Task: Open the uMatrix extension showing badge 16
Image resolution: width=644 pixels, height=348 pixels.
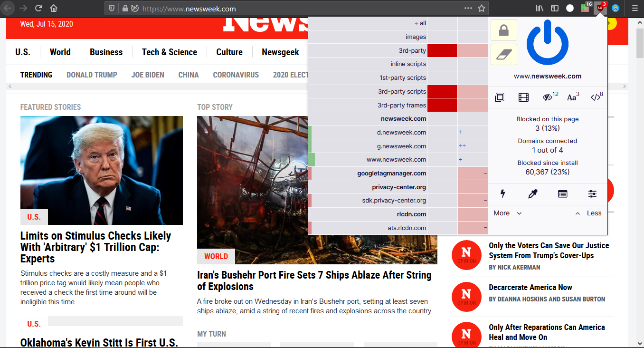Action: point(586,8)
